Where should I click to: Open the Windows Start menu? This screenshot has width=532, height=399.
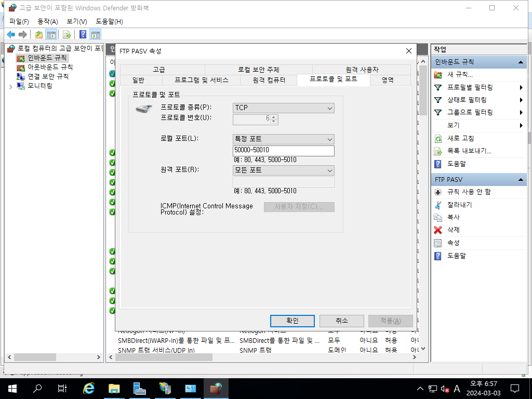(x=12, y=389)
